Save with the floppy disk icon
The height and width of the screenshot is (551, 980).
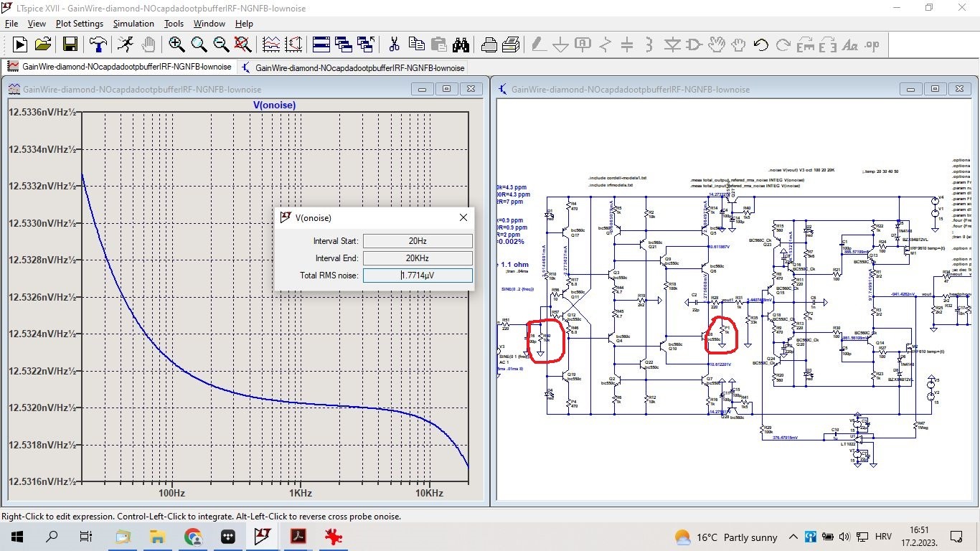pos(70,44)
